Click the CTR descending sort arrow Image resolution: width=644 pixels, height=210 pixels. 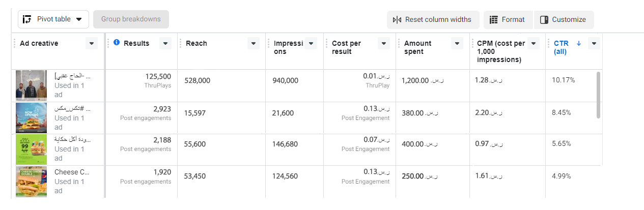coord(578,43)
